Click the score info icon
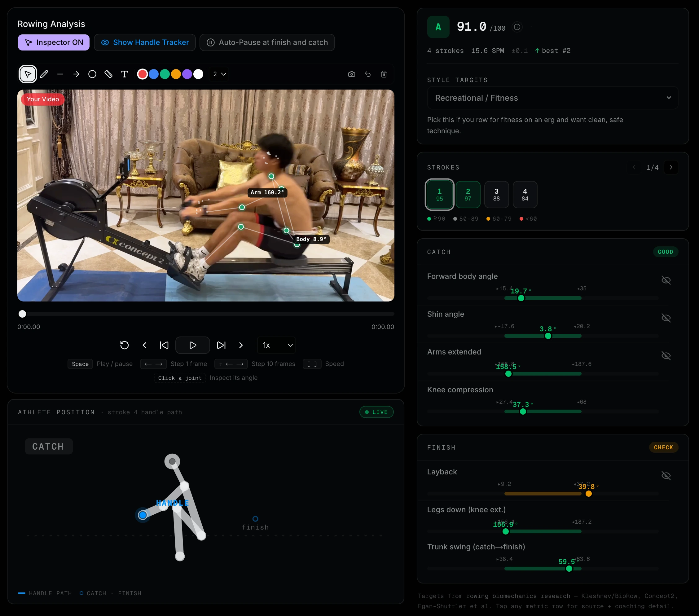This screenshot has width=699, height=616. point(517,27)
